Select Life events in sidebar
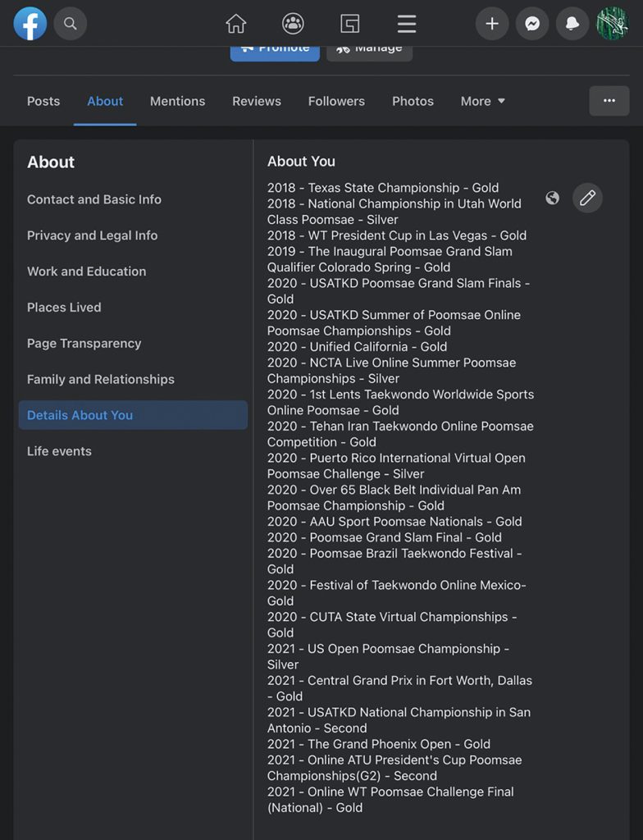 [60, 451]
